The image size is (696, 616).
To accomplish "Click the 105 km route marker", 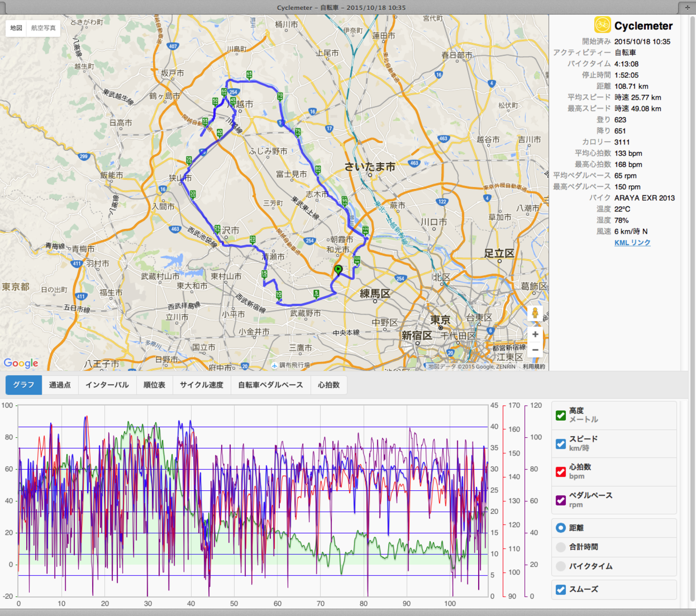I will (x=357, y=261).
